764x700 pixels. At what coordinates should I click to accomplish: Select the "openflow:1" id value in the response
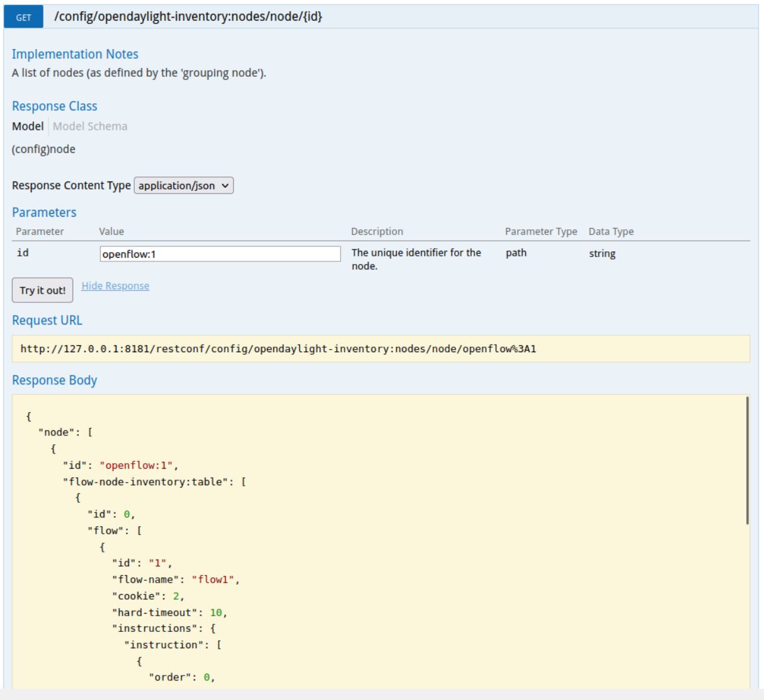click(137, 466)
